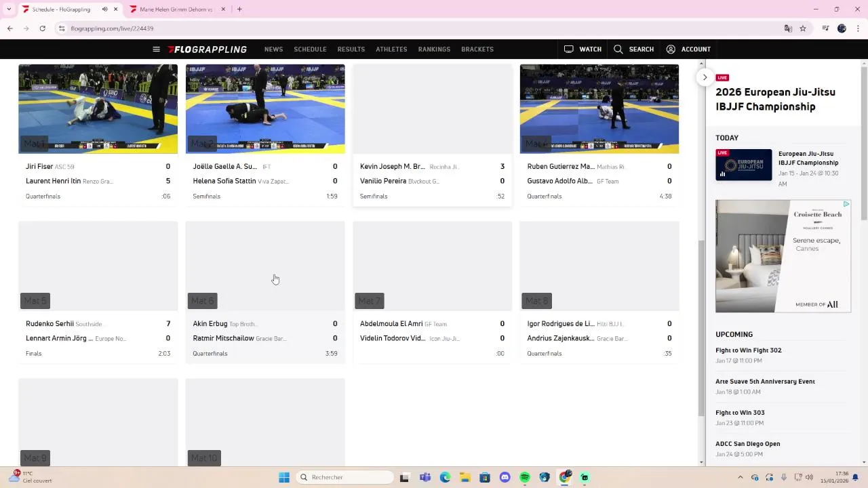Open media controls icon in browser toolbar
The height and width of the screenshot is (488, 868).
click(825, 28)
